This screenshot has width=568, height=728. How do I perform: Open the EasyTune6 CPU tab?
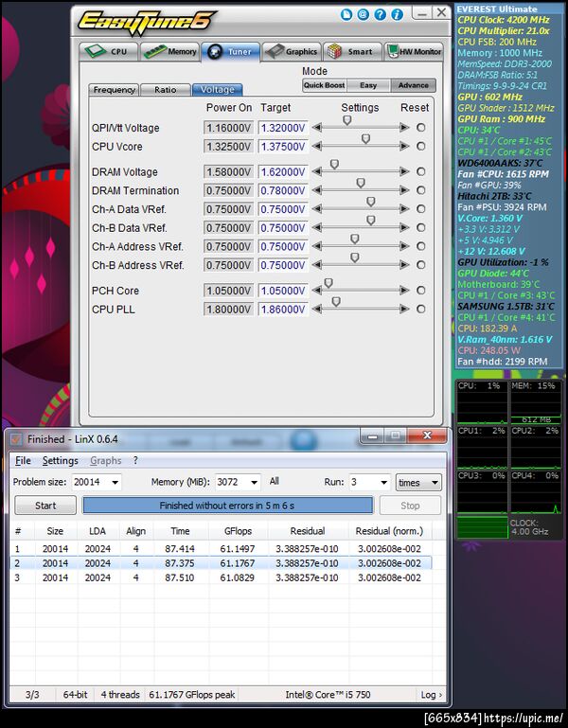pos(109,51)
